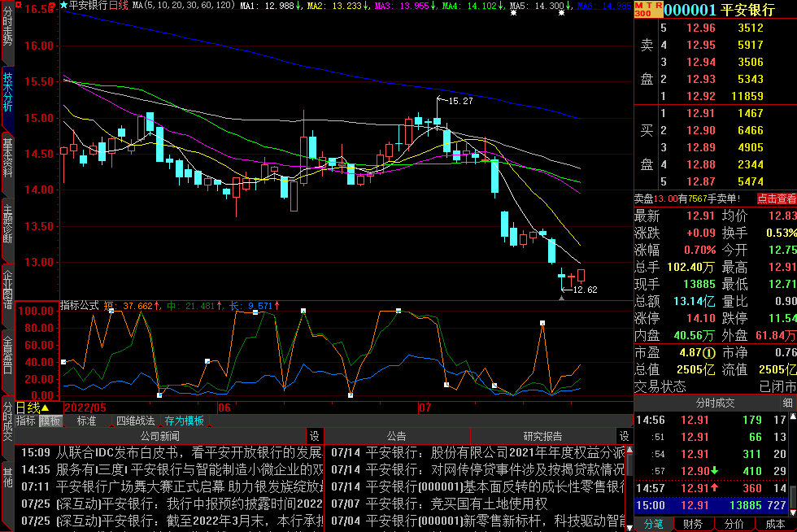Viewport: 797px width, 532px height.
Task: Click the 细 button beside 分时成交 header
Action: pyautogui.click(x=788, y=403)
